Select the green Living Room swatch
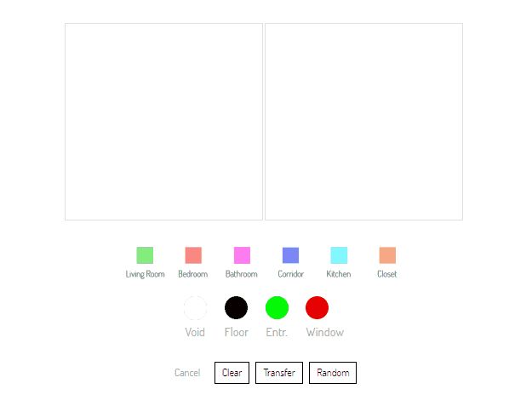This screenshot has height=412, width=532. [145, 255]
